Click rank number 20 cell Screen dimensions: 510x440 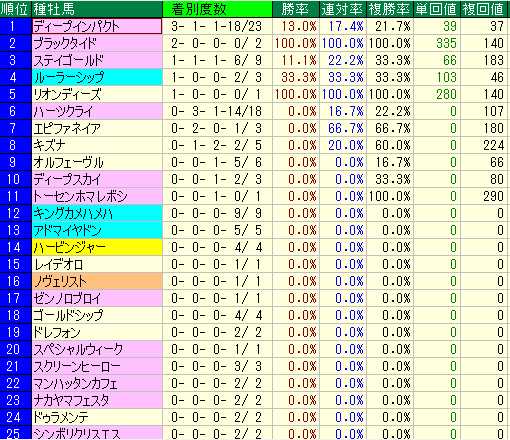[x=15, y=349]
